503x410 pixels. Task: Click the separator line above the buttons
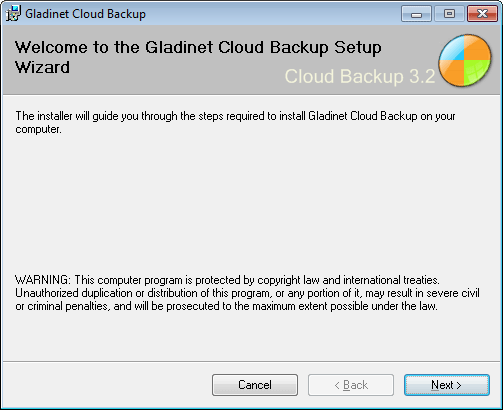point(251,361)
